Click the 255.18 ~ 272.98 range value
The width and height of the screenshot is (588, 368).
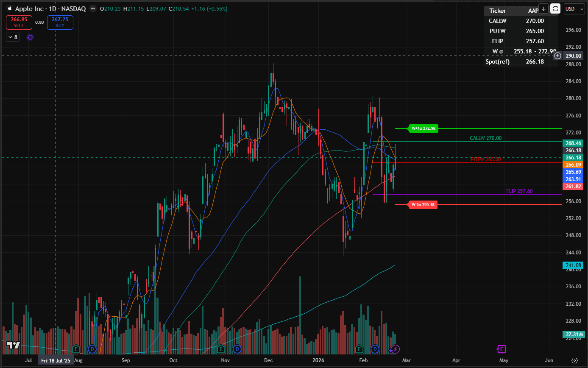pyautogui.click(x=535, y=51)
